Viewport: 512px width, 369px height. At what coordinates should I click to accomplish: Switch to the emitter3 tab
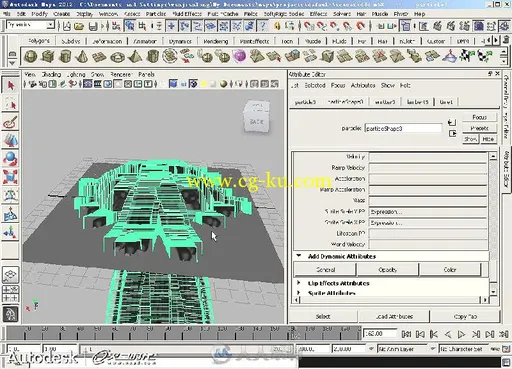point(385,102)
